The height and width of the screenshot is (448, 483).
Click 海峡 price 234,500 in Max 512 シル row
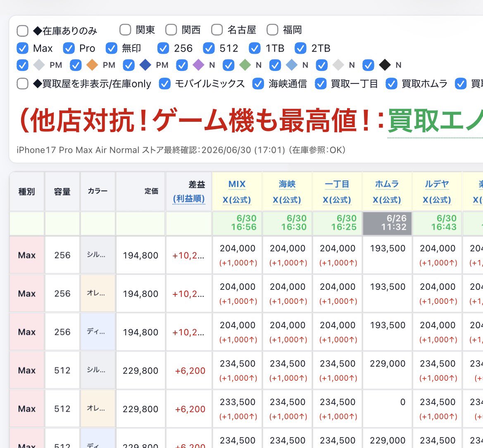pos(288,363)
